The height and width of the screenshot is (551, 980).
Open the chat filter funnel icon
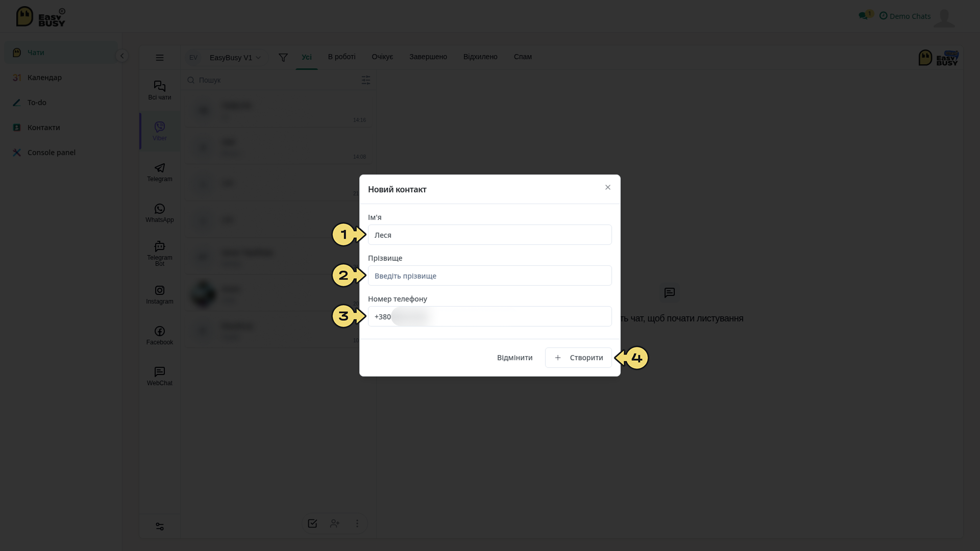coord(283,58)
